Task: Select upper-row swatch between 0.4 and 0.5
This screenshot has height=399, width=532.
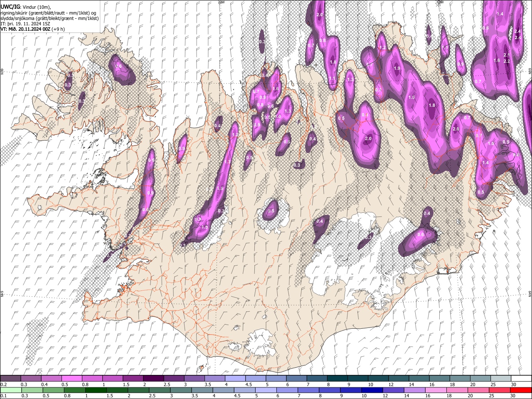Action: (x=51, y=378)
